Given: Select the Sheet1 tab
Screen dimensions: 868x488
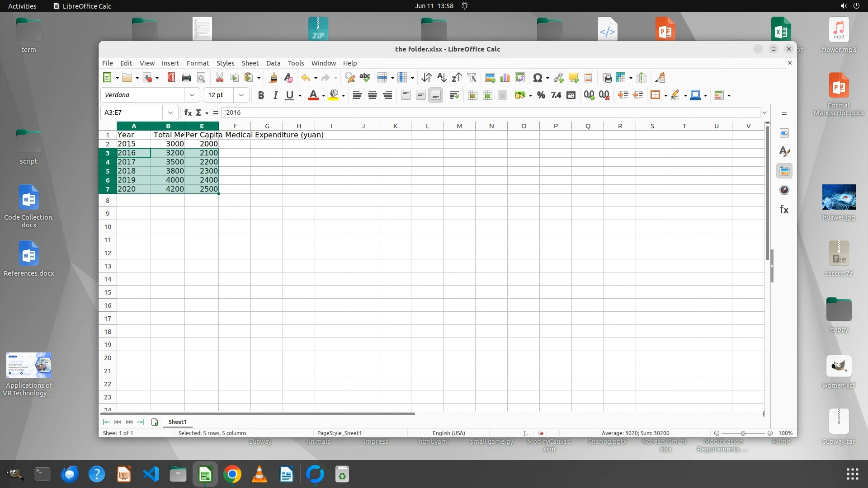Looking at the screenshot, I should pyautogui.click(x=177, y=422).
